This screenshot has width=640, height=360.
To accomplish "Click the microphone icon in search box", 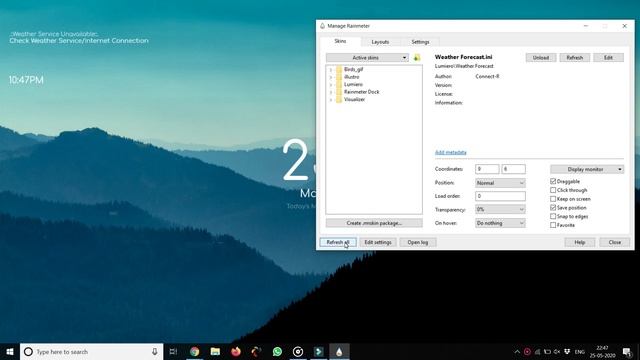I will pyautogui.click(x=155, y=351).
